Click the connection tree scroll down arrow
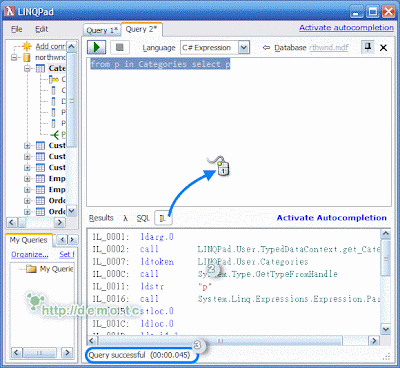This screenshot has height=368, width=400. point(72,211)
